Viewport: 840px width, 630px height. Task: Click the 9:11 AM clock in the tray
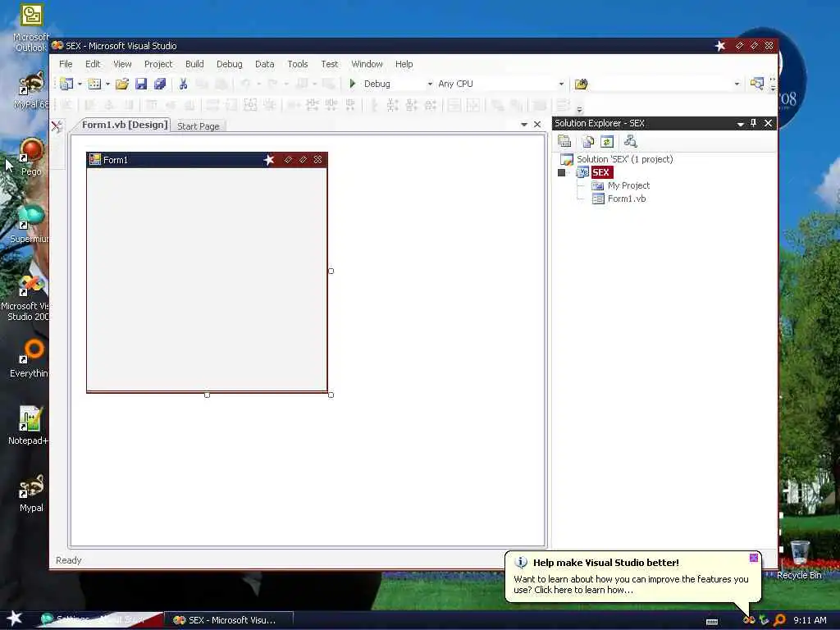(810, 620)
